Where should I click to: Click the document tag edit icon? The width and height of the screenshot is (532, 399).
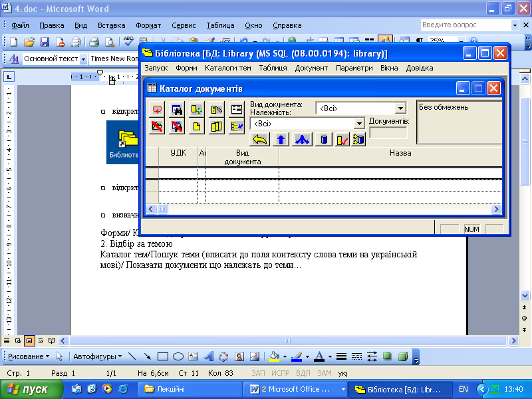click(217, 109)
